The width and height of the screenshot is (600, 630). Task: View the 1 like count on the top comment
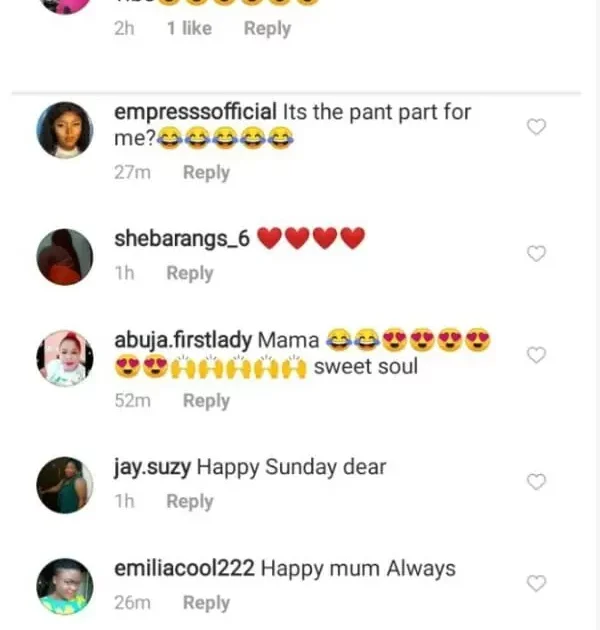[189, 28]
